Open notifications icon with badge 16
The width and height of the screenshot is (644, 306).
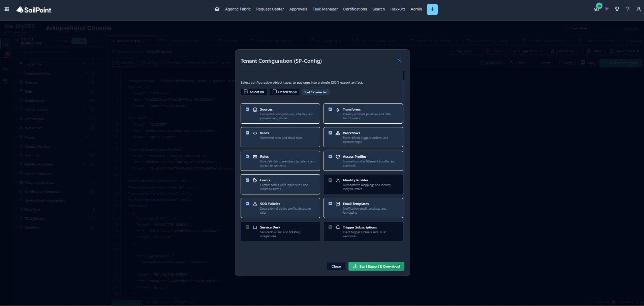[597, 8]
